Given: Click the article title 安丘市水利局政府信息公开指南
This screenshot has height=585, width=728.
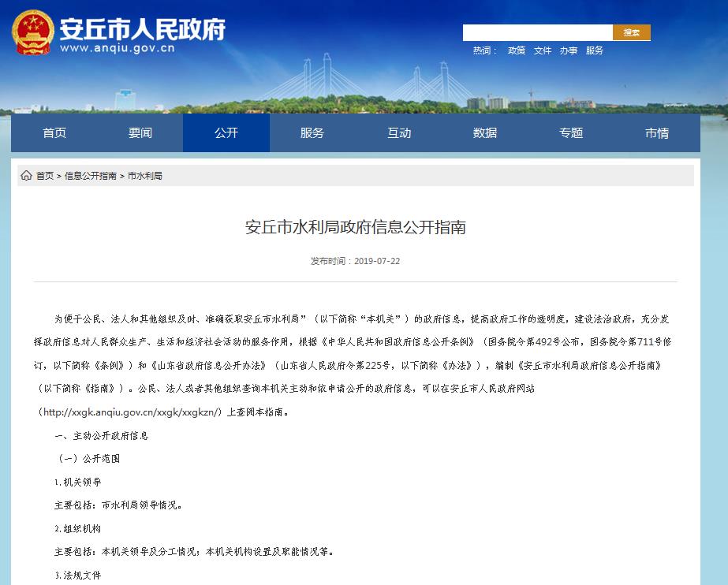Looking at the screenshot, I should point(356,227).
